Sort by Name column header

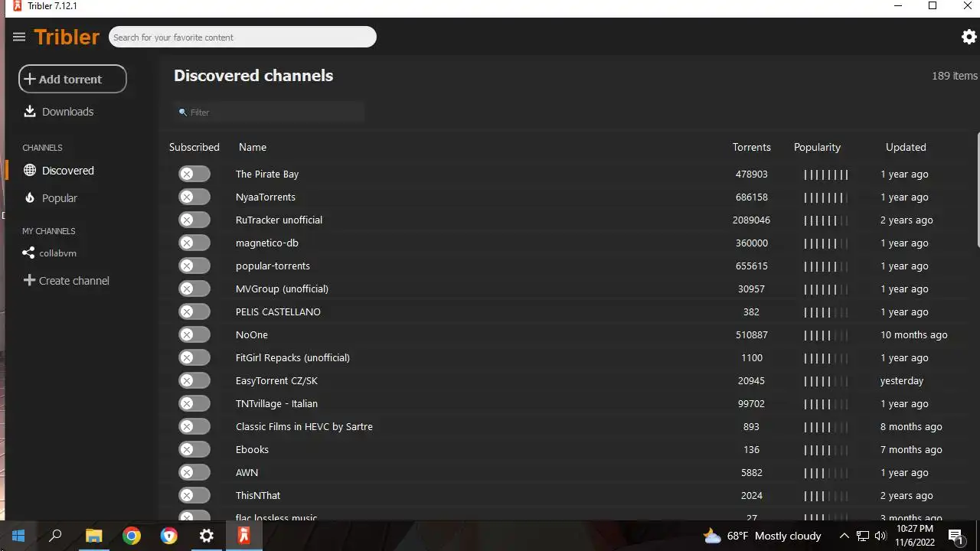tap(253, 147)
